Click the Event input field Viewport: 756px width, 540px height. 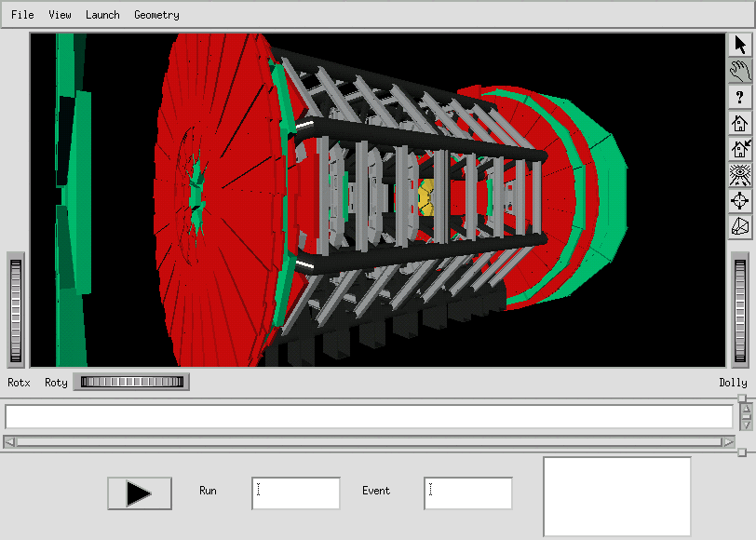[x=467, y=493]
